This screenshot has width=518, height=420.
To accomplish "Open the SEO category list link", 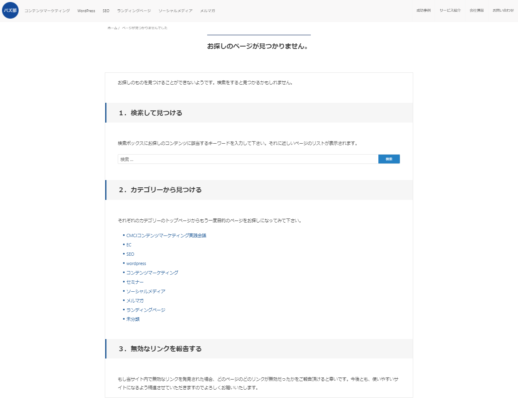I will 130,254.
